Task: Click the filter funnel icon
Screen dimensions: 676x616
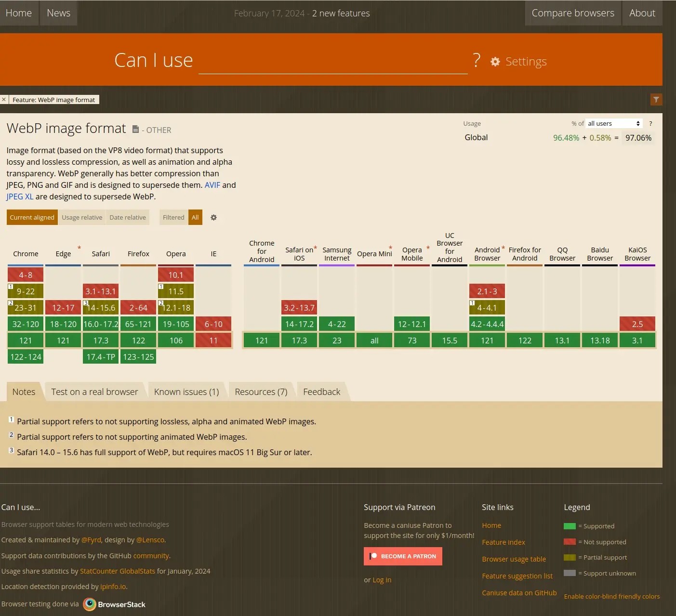Action: (x=656, y=99)
